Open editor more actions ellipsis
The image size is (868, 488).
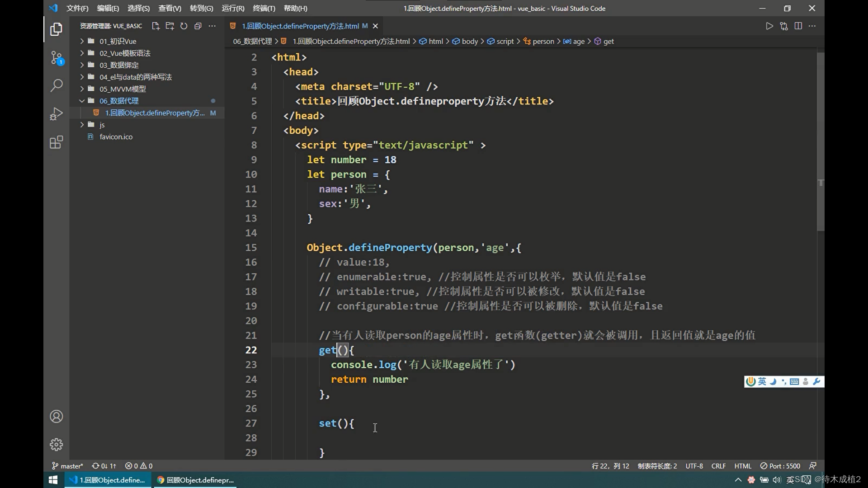pyautogui.click(x=812, y=26)
